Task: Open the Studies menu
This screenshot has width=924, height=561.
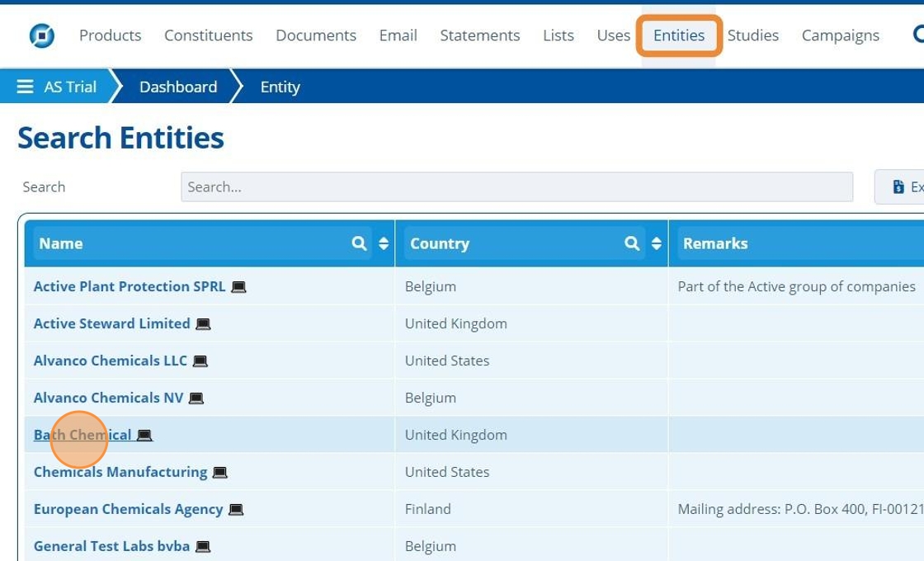Action: click(753, 35)
